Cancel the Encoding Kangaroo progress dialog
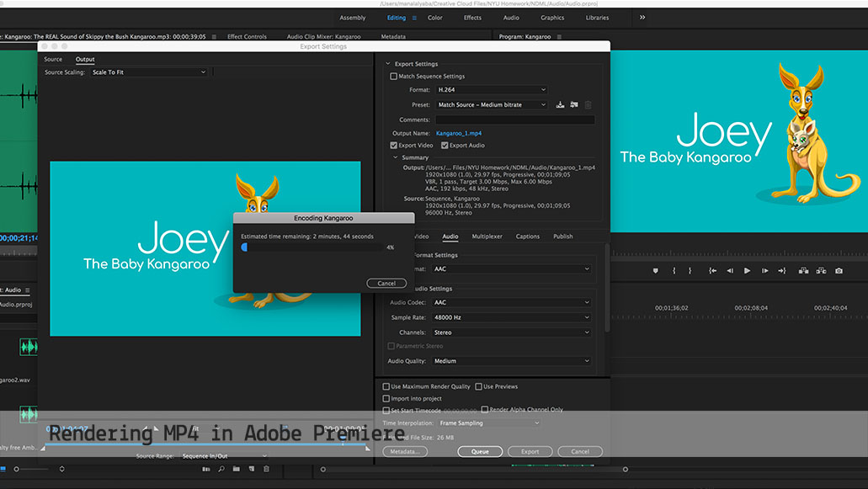The width and height of the screenshot is (868, 489). [386, 284]
